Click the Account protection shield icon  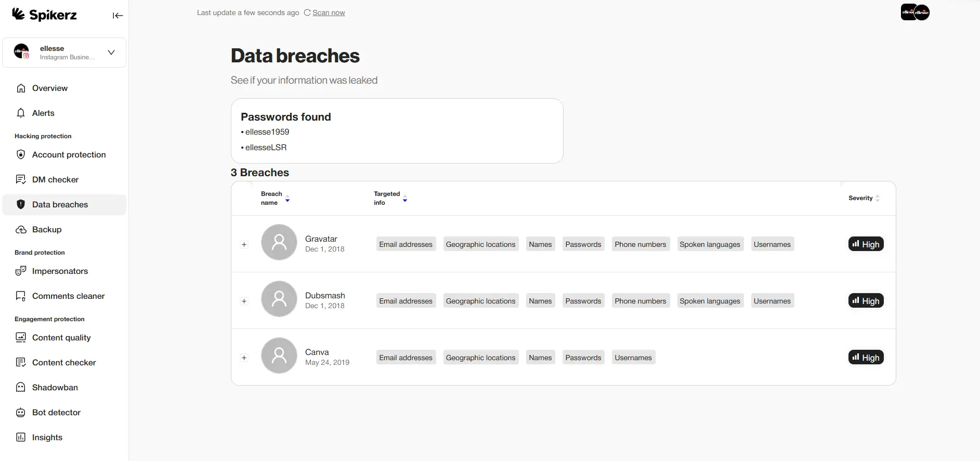(21, 155)
